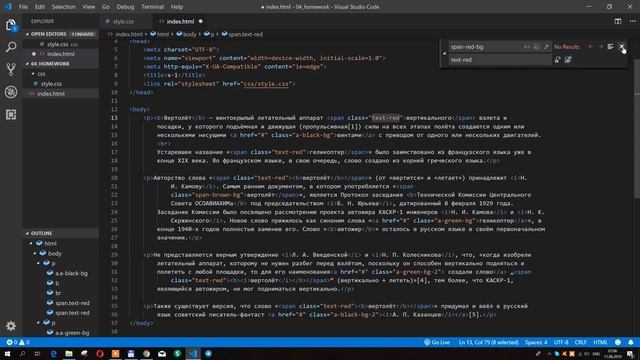Change the UTF-8 file encoding

point(561,342)
